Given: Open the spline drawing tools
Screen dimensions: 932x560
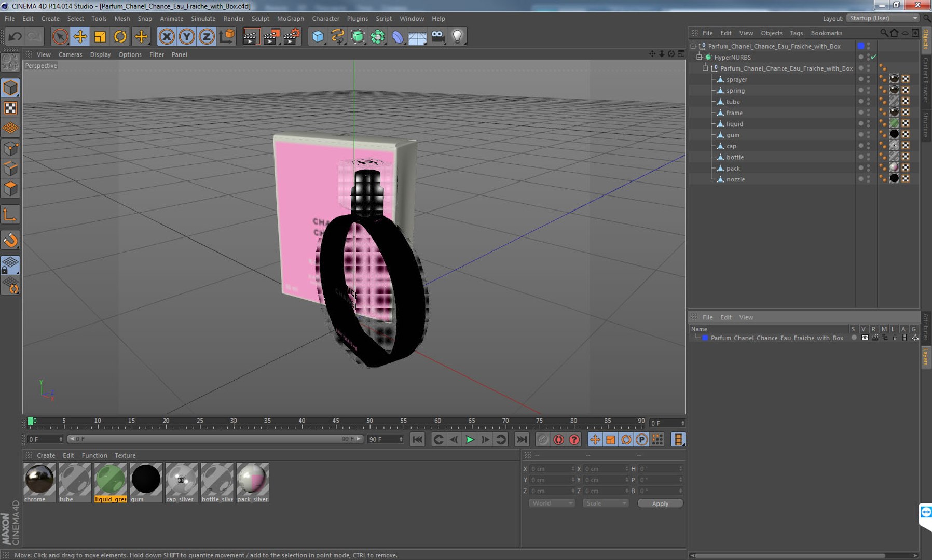Looking at the screenshot, I should click(337, 36).
